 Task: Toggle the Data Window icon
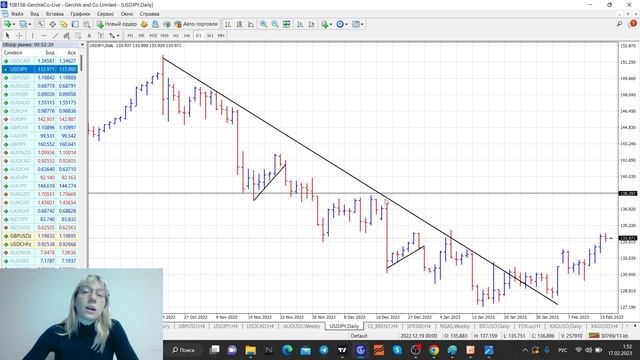(53, 24)
